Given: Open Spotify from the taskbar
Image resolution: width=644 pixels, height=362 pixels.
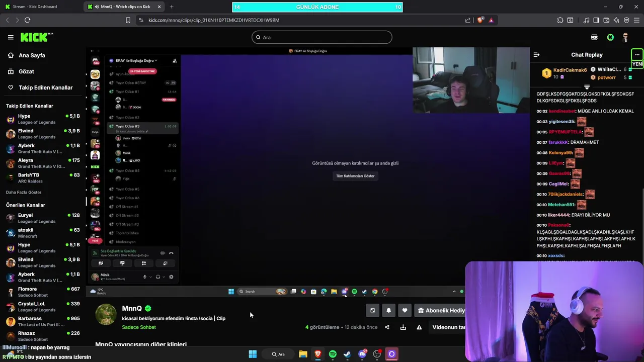Looking at the screenshot, I should tap(333, 354).
